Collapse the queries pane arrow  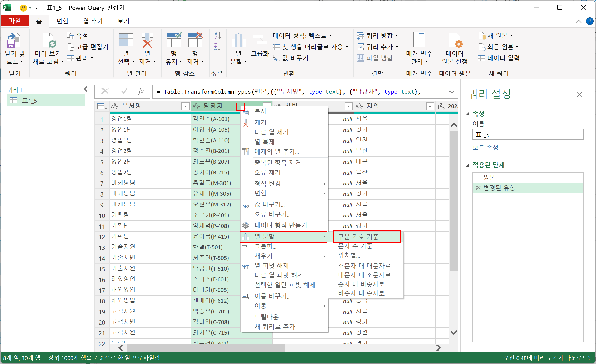(86, 89)
